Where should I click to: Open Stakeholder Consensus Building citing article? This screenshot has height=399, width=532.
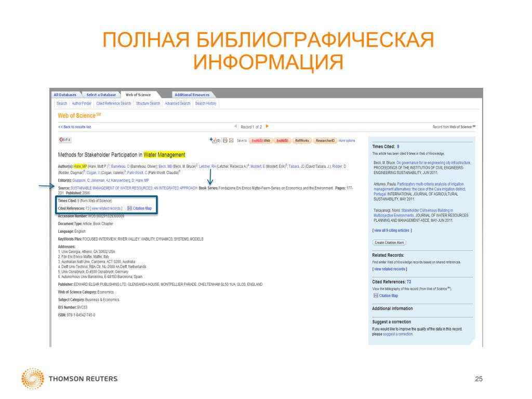tap(414, 212)
